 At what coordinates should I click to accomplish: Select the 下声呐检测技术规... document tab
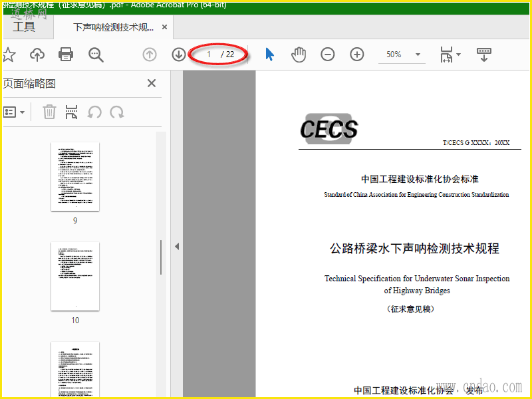[x=113, y=27]
